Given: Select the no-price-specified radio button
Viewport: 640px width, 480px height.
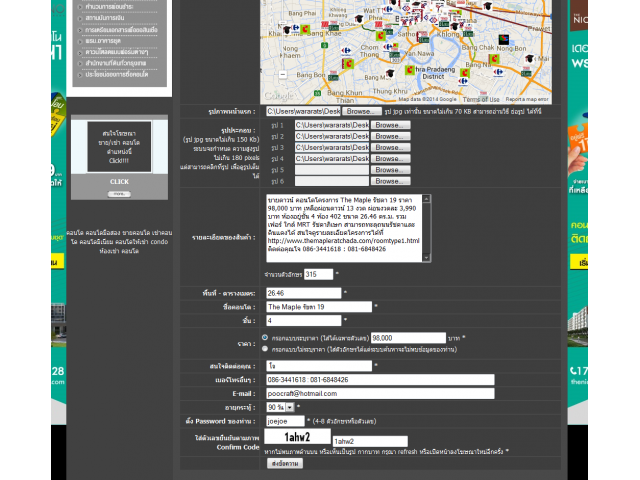Looking at the screenshot, I should coord(264,350).
